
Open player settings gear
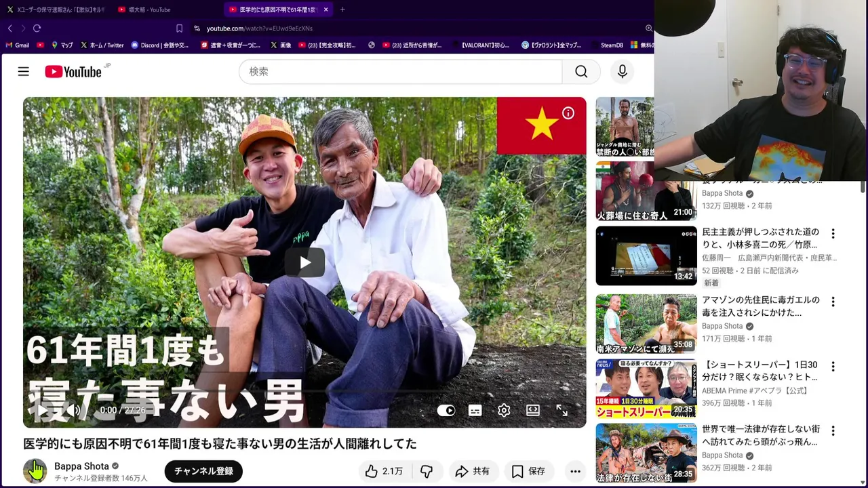pyautogui.click(x=504, y=410)
